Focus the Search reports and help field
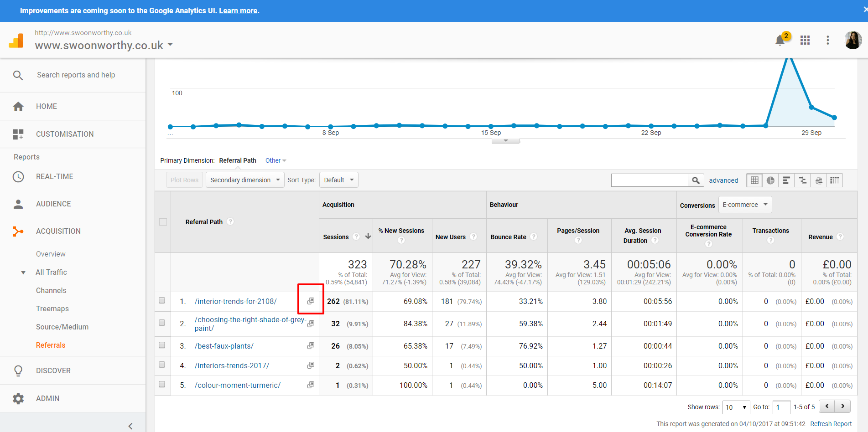Screen dimensions: 868x432 76,75
